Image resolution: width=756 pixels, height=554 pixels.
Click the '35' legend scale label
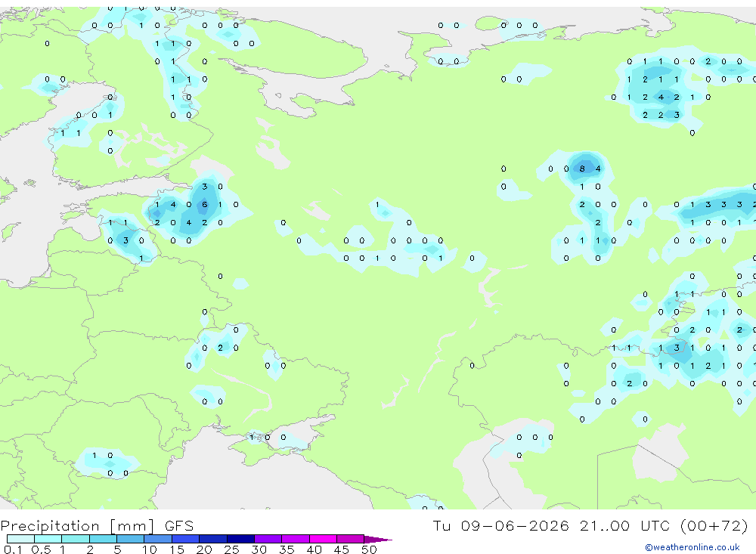click(287, 549)
